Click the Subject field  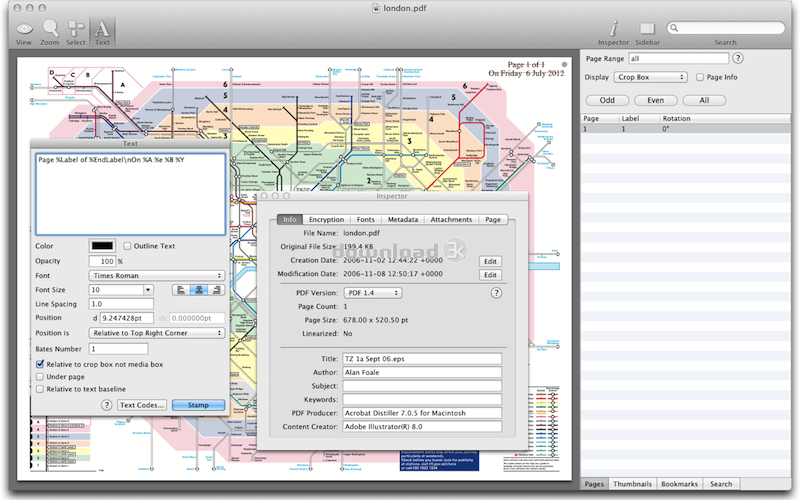(x=422, y=386)
